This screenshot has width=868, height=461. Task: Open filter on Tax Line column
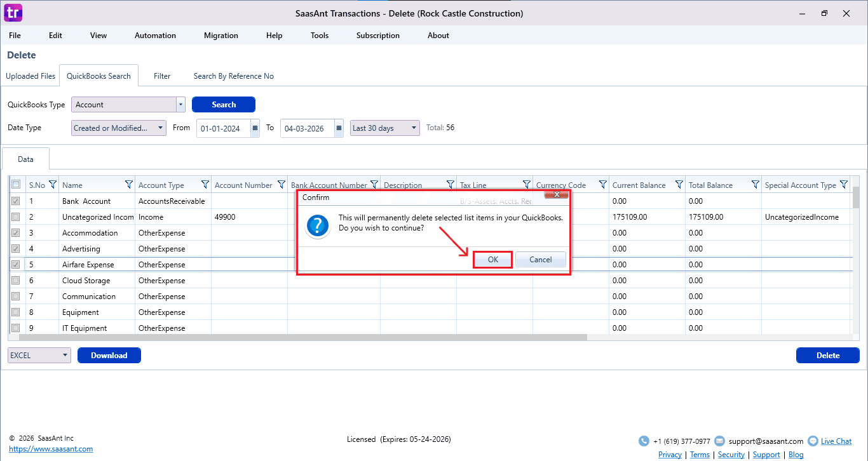coord(526,185)
